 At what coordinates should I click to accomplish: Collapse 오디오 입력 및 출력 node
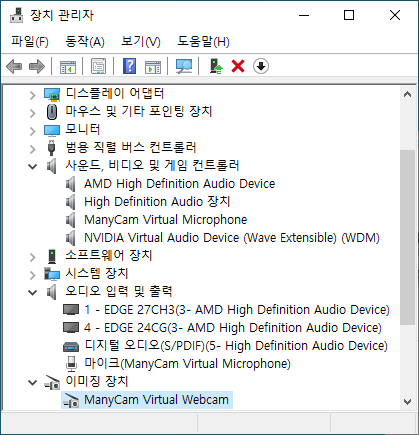(x=32, y=293)
